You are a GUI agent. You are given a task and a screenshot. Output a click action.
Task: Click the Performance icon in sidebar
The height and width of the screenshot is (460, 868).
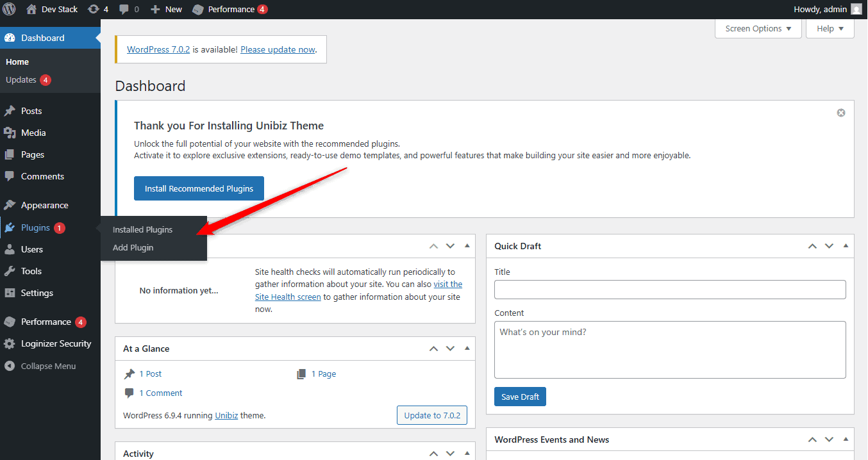[10, 322]
